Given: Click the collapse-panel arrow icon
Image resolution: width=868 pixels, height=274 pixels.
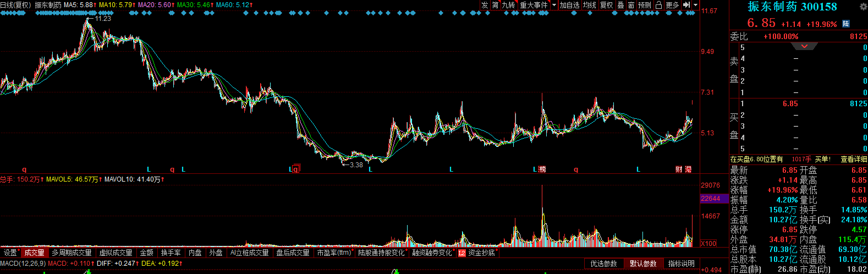Looking at the screenshot, I should point(686,5).
